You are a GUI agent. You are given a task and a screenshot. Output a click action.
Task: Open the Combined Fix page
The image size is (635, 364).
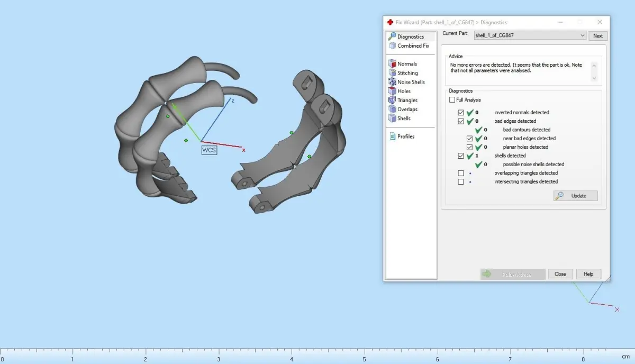[409, 46]
